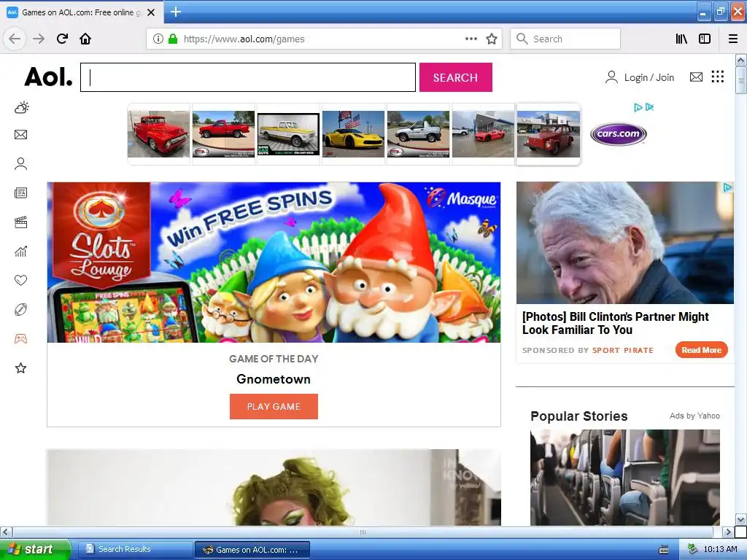Click the cars.com logo ad
This screenshot has height=560, width=747.
point(619,134)
